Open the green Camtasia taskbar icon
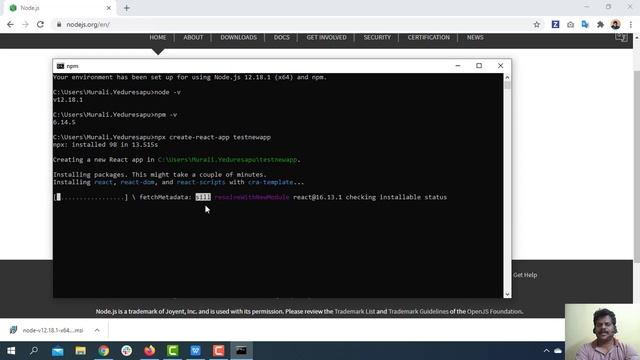 point(172,351)
